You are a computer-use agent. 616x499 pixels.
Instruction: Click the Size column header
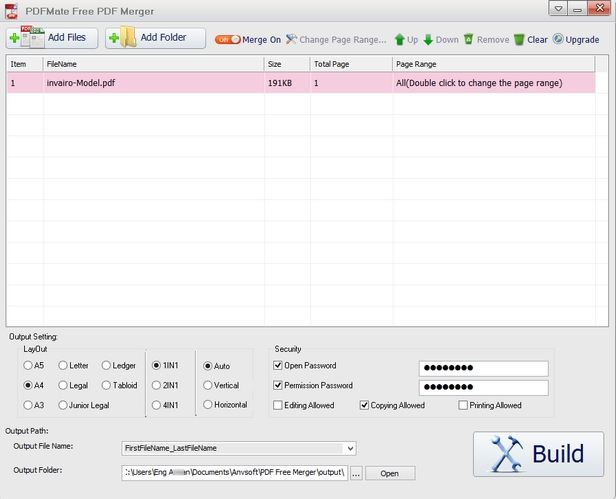point(287,64)
